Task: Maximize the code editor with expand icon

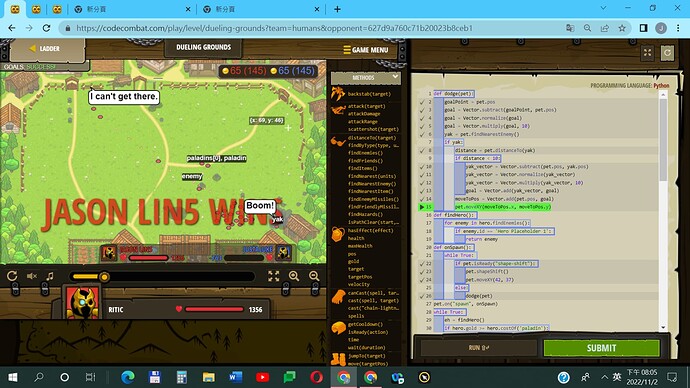Action: pyautogui.click(x=647, y=53)
